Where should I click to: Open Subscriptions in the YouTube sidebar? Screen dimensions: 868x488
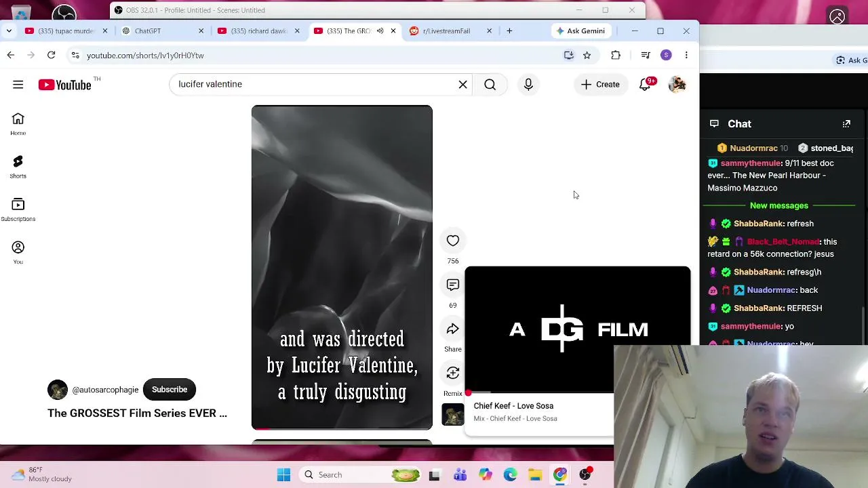[18, 210]
